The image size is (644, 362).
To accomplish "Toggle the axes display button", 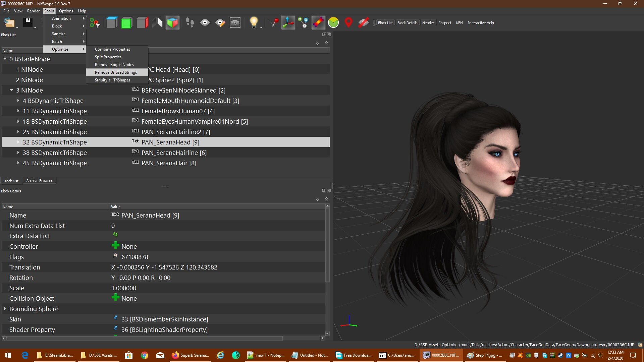I will 288,23.
